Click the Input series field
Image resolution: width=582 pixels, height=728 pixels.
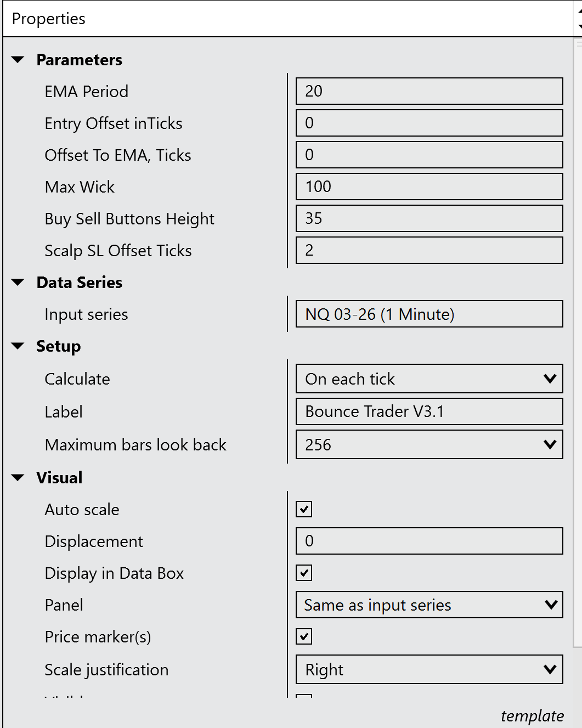click(429, 314)
